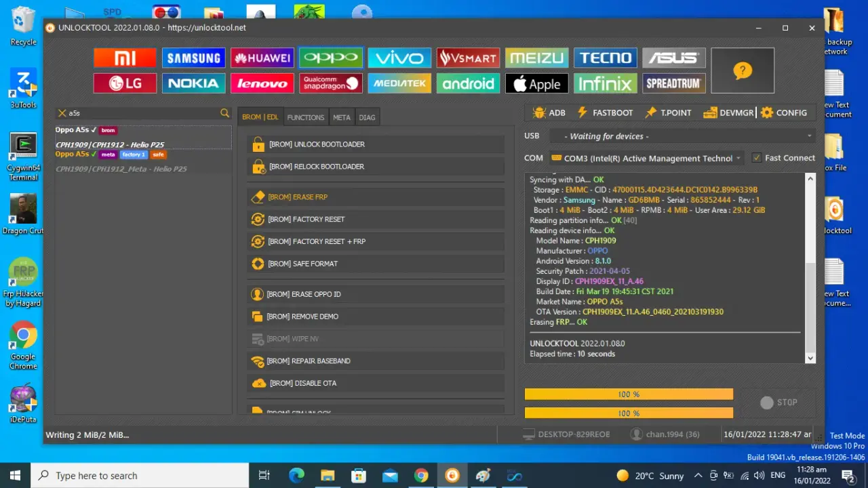Click [BROM] FACTORY RESET button
The height and width of the screenshot is (488, 868).
376,220
